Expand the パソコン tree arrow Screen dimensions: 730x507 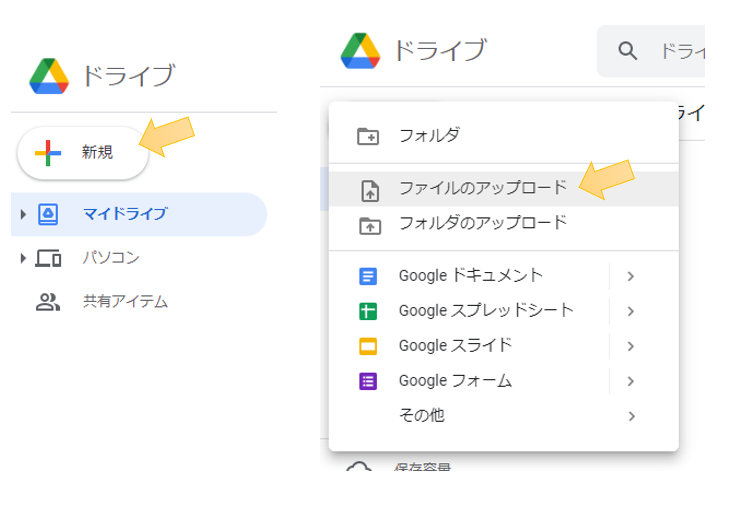click(x=23, y=258)
